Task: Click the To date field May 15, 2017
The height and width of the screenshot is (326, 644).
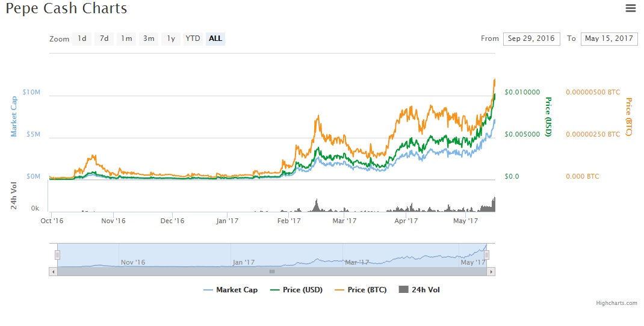Action: click(x=609, y=38)
